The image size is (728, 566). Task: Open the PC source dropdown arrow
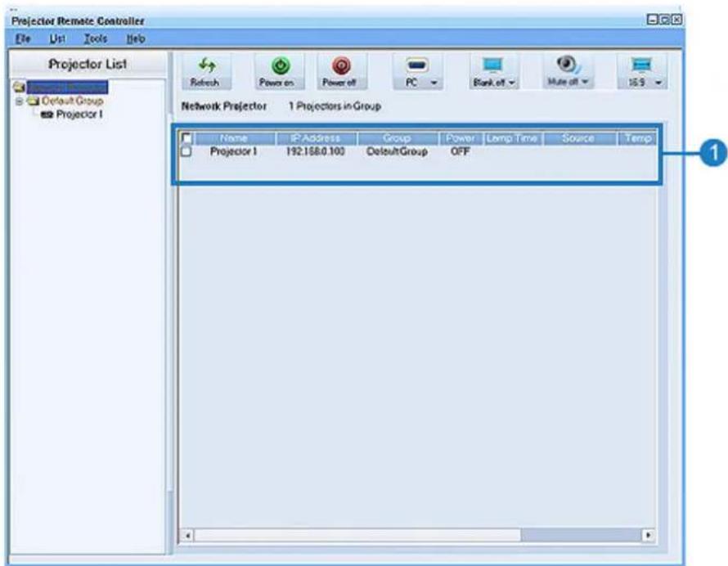(x=434, y=83)
